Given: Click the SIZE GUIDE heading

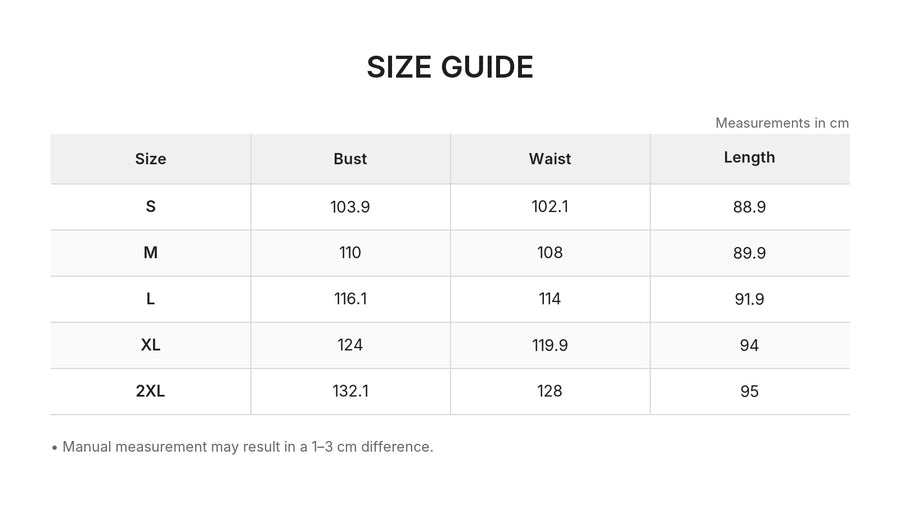Looking at the screenshot, I should 450,67.
